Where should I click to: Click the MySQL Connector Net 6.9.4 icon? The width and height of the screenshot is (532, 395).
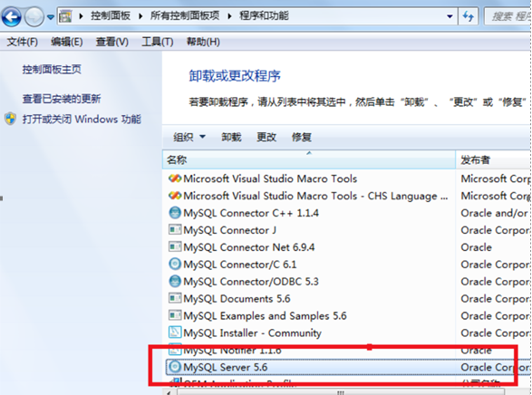[x=175, y=246]
